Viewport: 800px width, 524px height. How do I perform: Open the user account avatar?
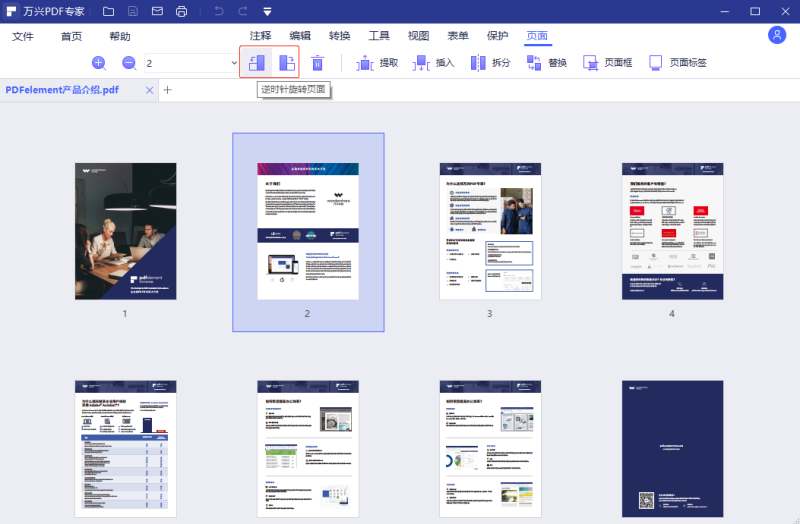(777, 35)
